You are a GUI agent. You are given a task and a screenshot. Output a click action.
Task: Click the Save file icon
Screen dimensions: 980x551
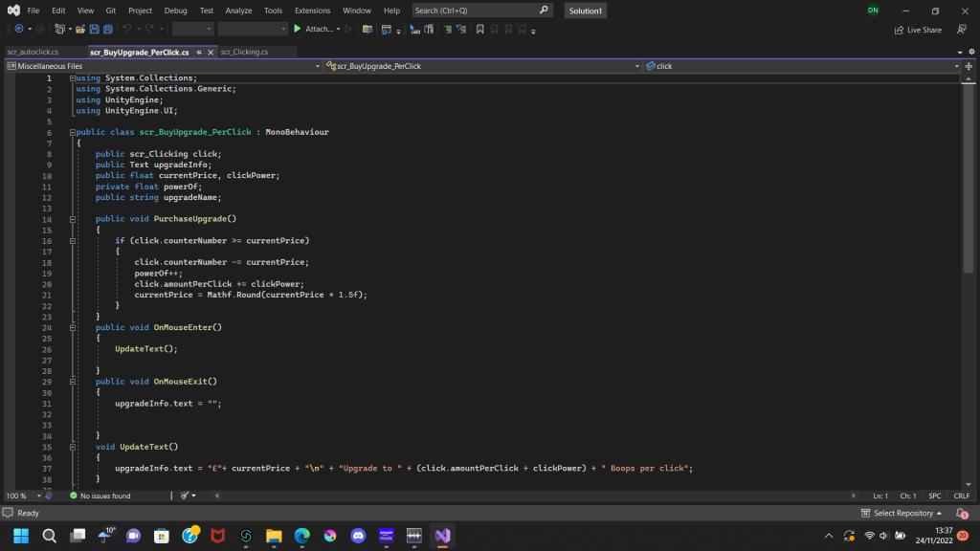pos(95,30)
